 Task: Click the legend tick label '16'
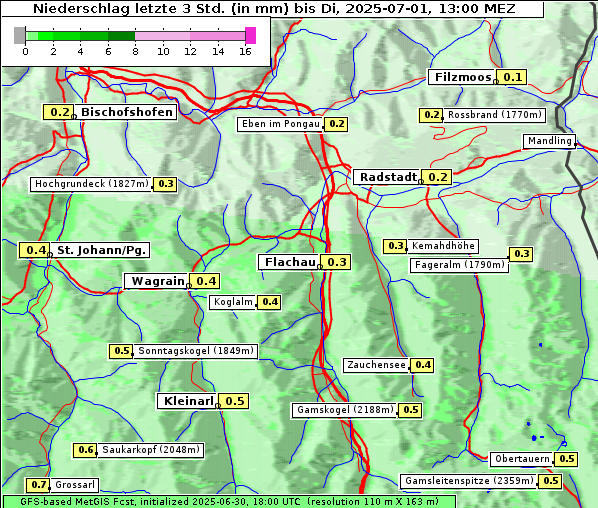(x=245, y=51)
